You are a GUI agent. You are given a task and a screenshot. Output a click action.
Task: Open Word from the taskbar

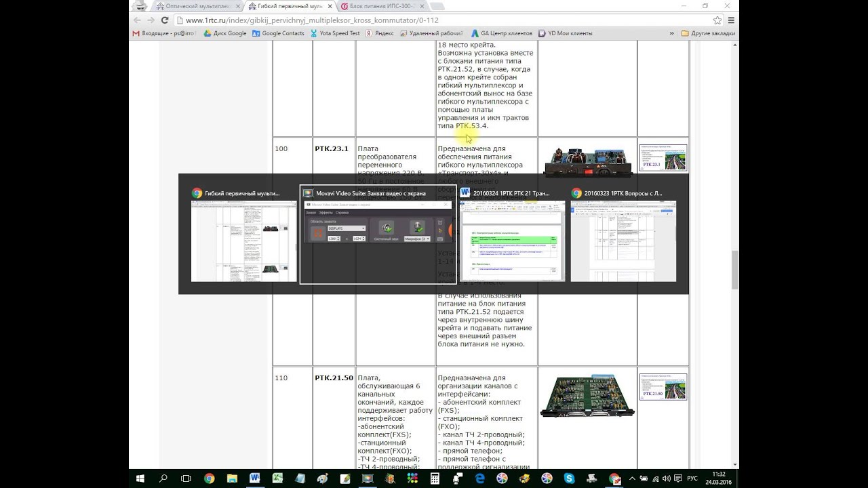pyautogui.click(x=255, y=479)
